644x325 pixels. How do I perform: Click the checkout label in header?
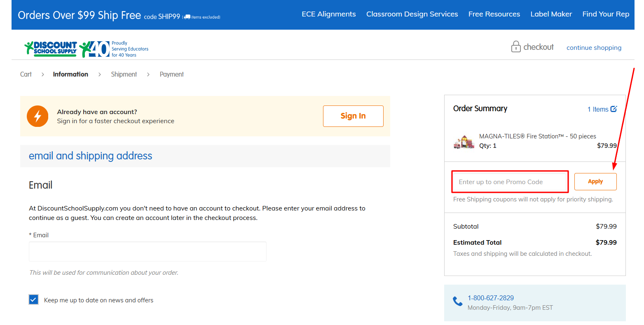[x=539, y=47]
